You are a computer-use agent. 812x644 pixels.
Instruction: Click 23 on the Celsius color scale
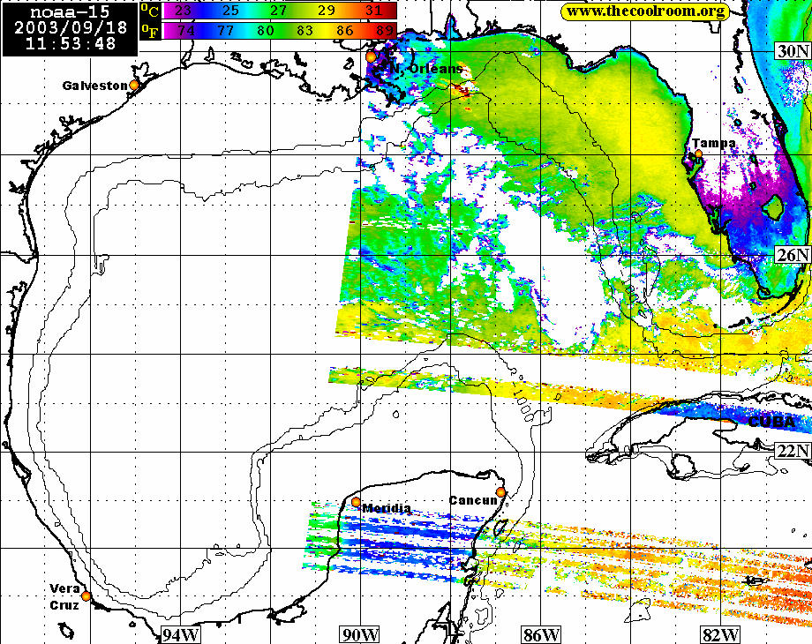(183, 11)
